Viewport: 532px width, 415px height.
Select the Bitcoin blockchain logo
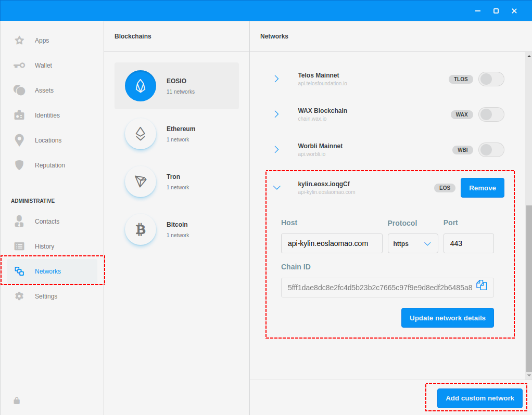click(141, 229)
